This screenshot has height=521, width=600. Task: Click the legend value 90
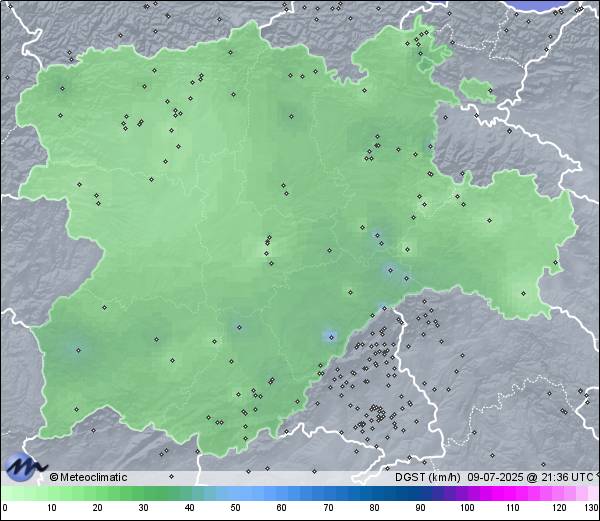pos(420,508)
